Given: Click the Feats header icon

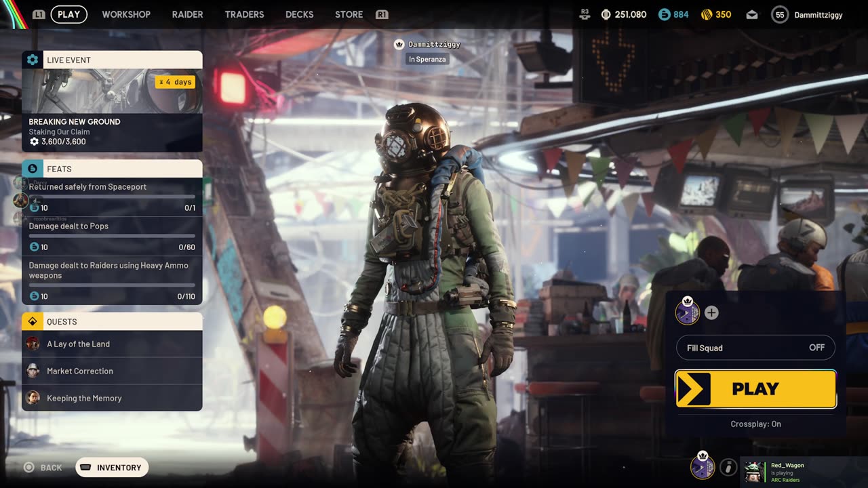Looking at the screenshot, I should [32, 169].
